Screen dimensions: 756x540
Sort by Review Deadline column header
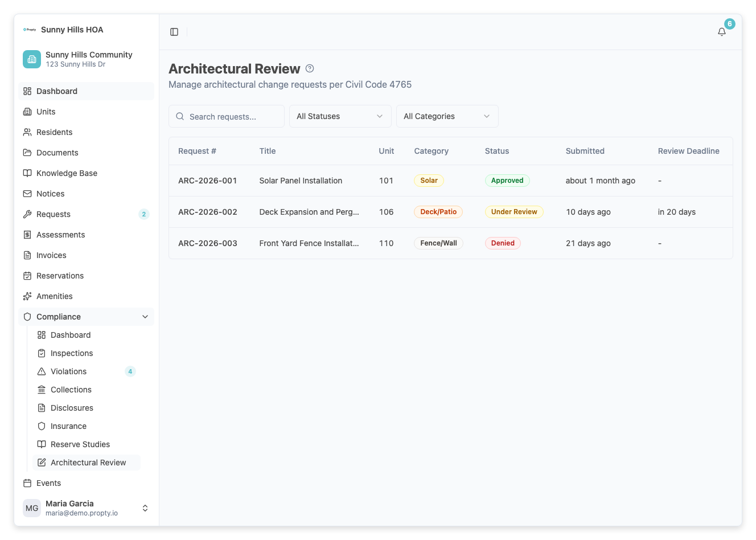coord(688,151)
